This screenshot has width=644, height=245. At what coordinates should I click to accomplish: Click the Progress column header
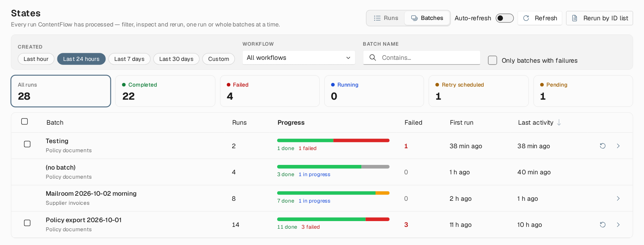pyautogui.click(x=291, y=122)
